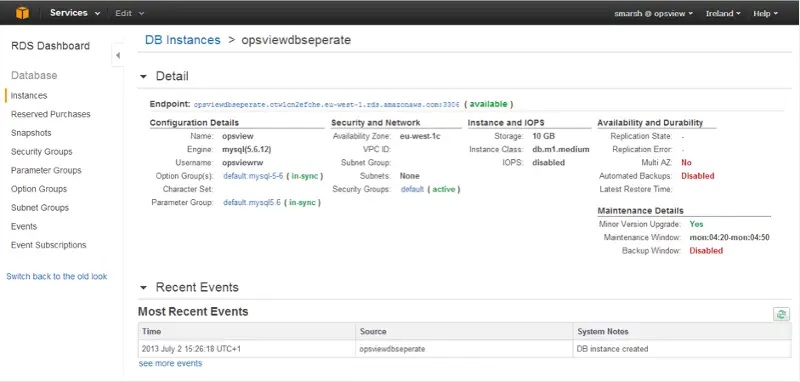Click the endpoint address link
The height and width of the screenshot is (382, 800).
(327, 104)
